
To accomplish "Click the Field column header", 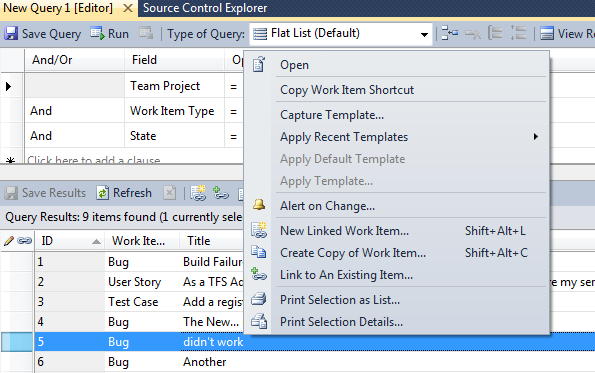I will [175, 60].
